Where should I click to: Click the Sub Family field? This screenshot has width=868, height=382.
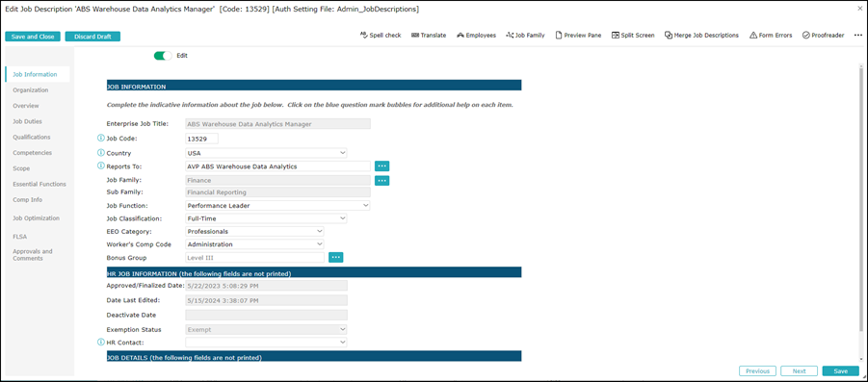tap(277, 192)
